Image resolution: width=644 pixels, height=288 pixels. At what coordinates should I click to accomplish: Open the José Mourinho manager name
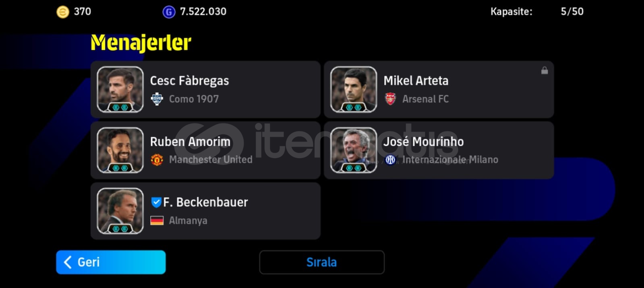tap(423, 142)
